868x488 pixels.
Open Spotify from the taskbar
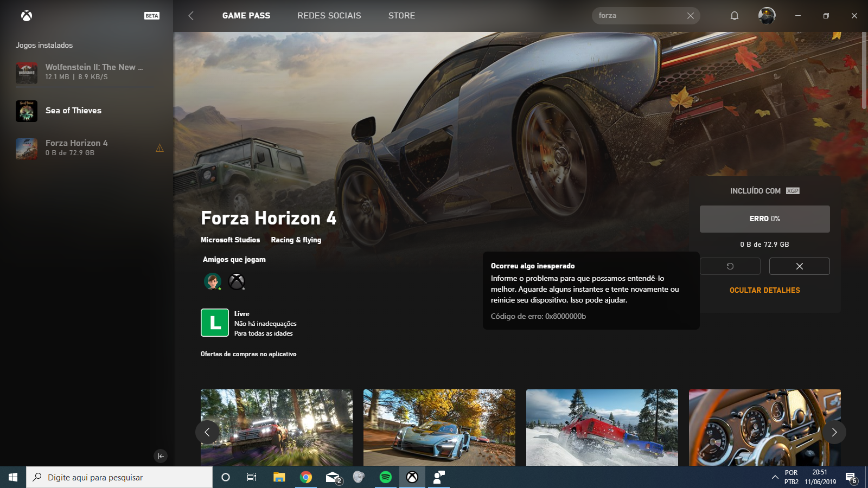tap(386, 477)
